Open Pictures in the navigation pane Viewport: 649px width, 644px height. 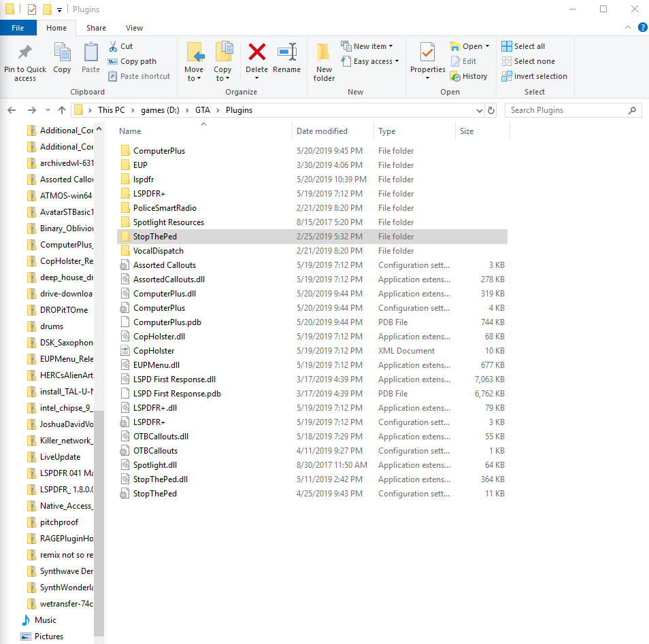(42, 636)
